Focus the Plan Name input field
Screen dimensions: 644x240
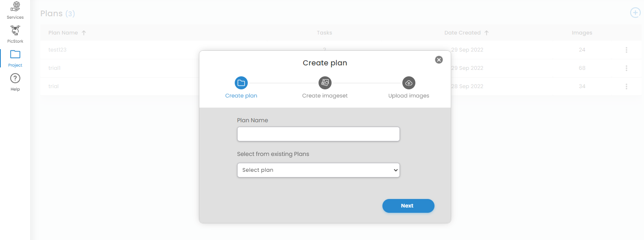[319, 134]
